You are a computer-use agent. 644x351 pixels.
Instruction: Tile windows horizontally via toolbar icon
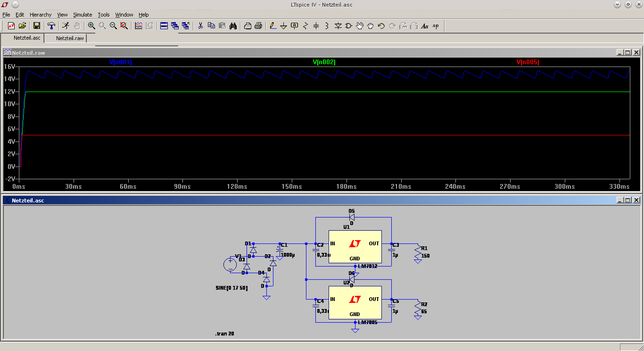click(164, 26)
